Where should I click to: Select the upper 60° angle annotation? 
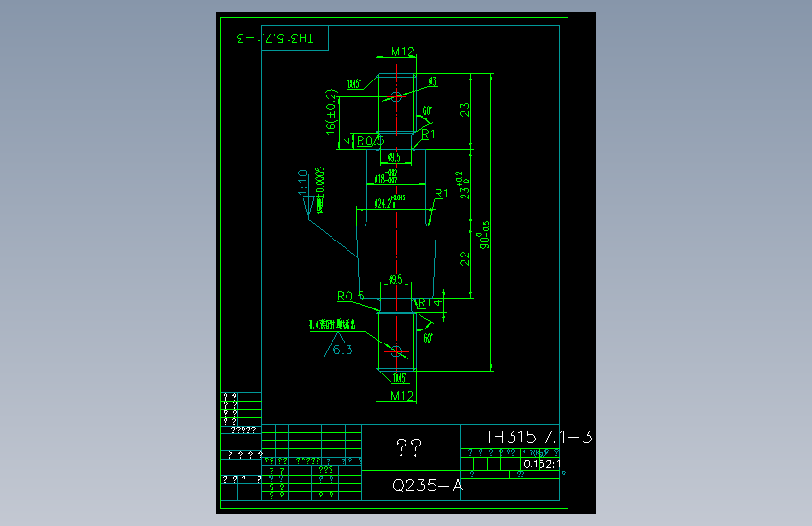tap(427, 110)
